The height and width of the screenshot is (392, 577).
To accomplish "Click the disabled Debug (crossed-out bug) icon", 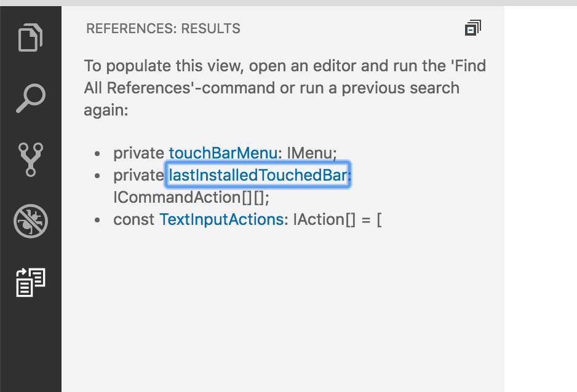I will click(x=30, y=221).
